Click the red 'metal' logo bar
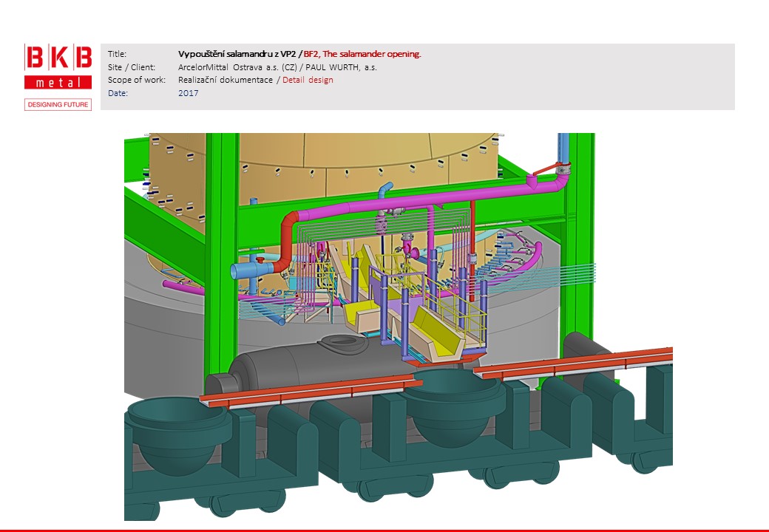Viewport: 769px width, 532px height. click(x=58, y=82)
